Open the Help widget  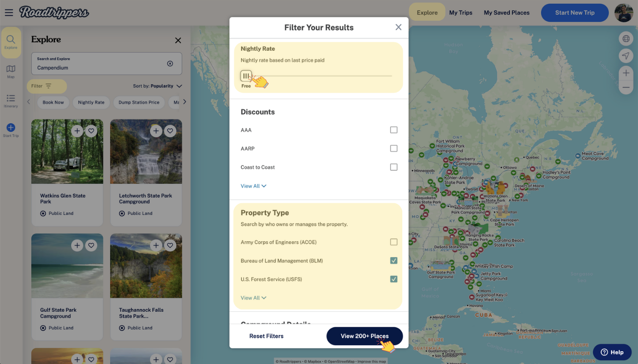[x=612, y=352]
